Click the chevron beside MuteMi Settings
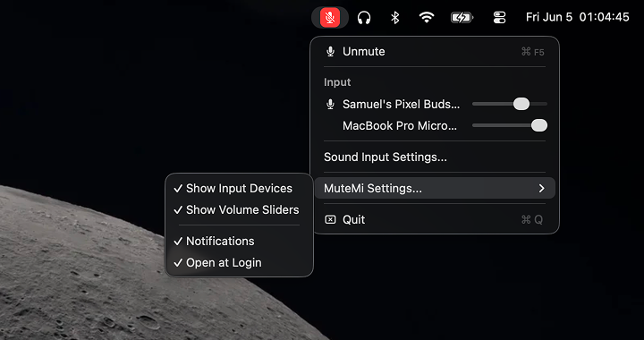The height and width of the screenshot is (340, 644). coord(542,189)
